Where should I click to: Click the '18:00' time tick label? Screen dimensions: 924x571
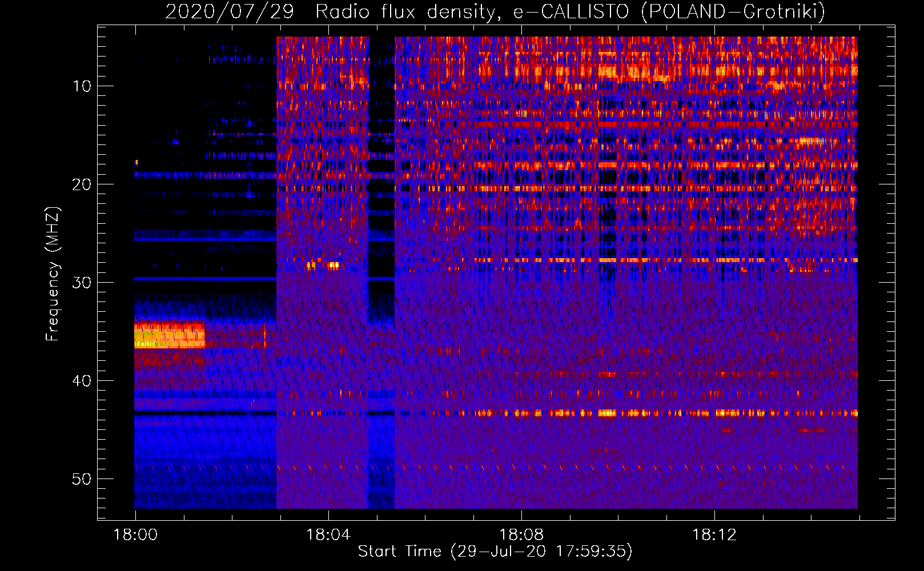(135, 535)
